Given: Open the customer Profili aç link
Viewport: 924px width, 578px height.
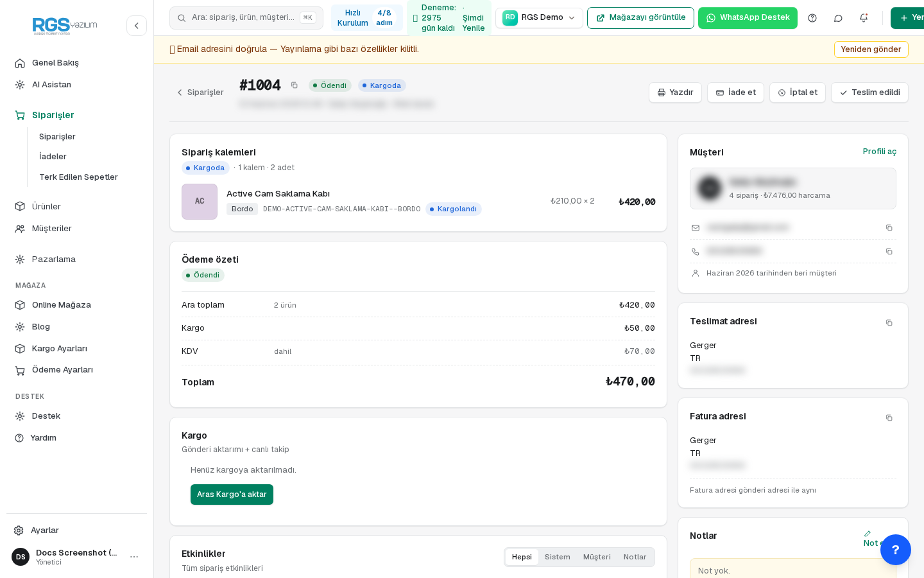Looking at the screenshot, I should click(x=879, y=152).
